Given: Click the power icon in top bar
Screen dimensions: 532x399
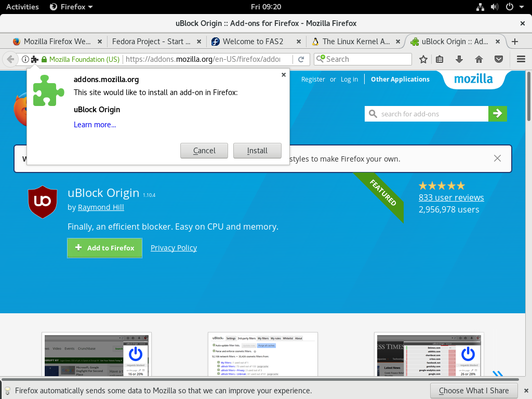Looking at the screenshot, I should coord(510,7).
